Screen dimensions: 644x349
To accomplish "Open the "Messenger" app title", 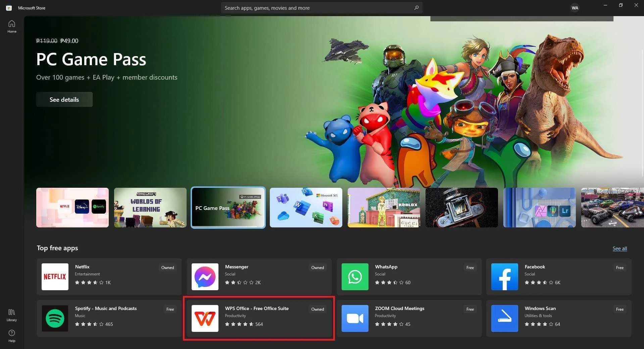I will click(x=237, y=267).
